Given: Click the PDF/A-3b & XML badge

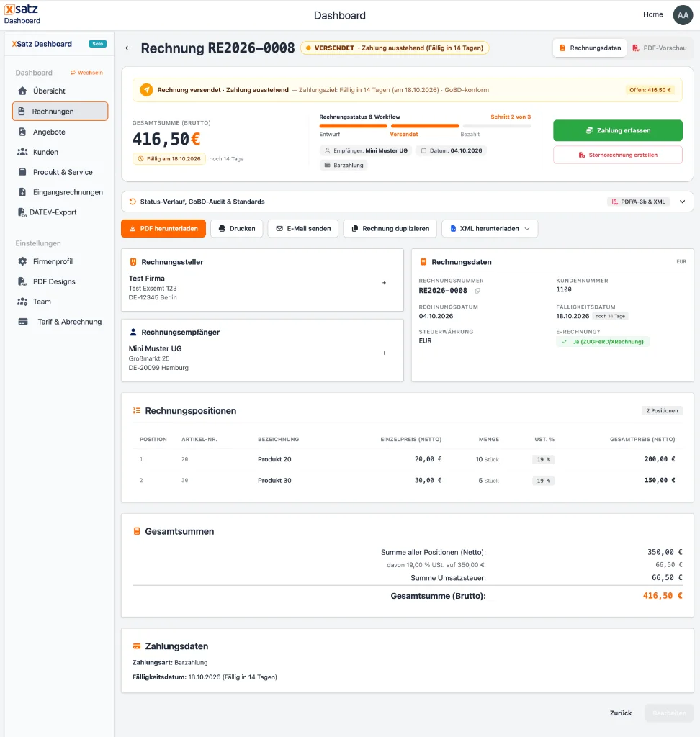Looking at the screenshot, I should (638, 202).
